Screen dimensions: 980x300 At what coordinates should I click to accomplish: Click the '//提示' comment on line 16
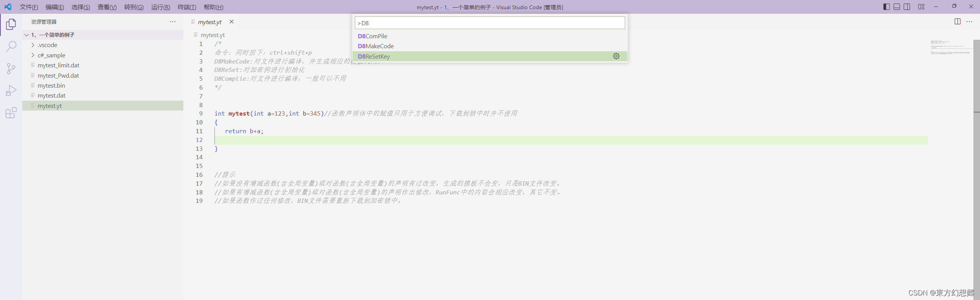point(225,175)
